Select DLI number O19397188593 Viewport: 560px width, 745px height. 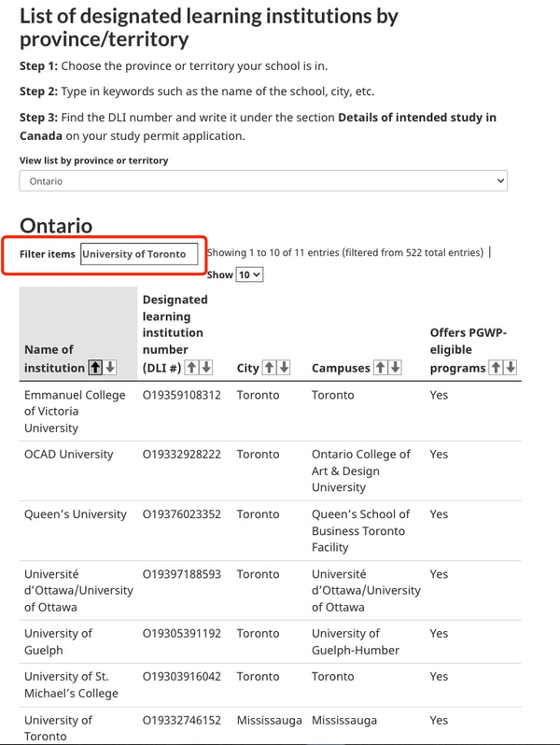[182, 574]
